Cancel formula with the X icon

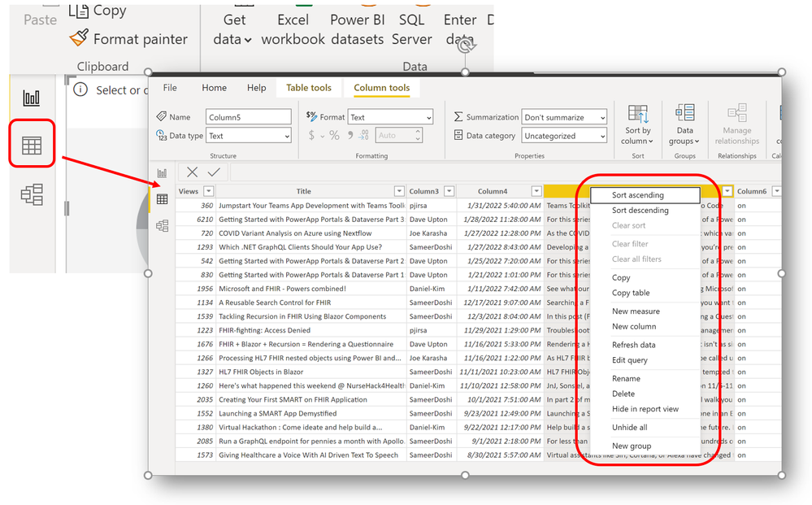pyautogui.click(x=192, y=172)
